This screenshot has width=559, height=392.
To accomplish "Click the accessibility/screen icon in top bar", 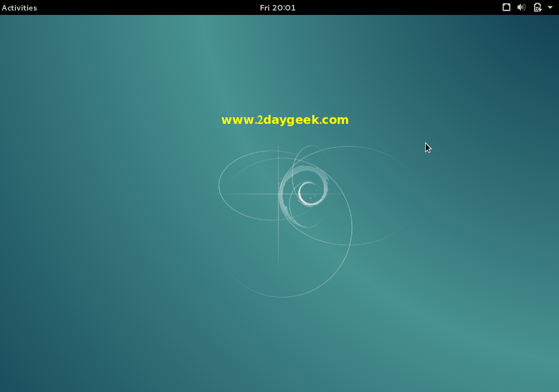I will point(506,7).
